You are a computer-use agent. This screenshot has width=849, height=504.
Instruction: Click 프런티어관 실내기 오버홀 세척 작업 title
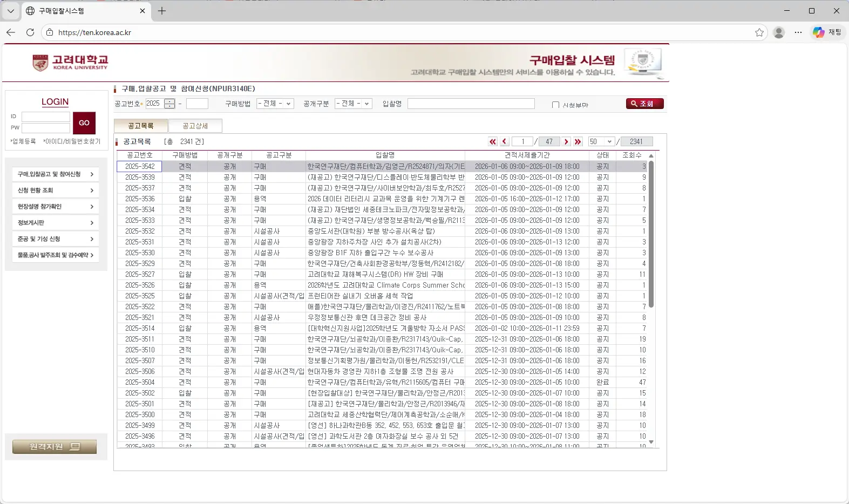361,296
